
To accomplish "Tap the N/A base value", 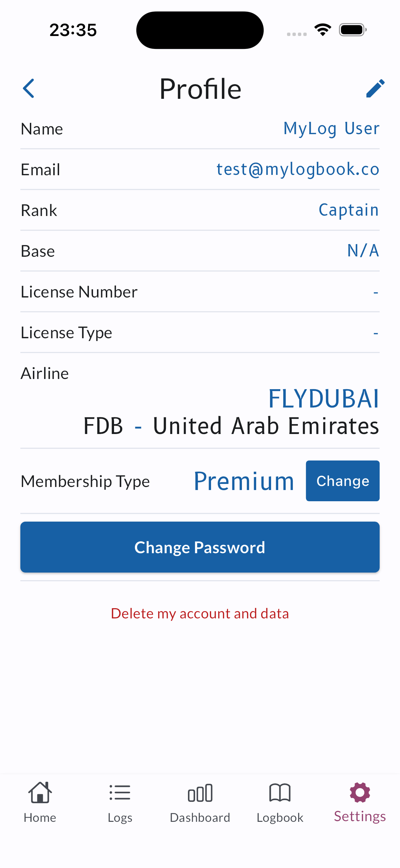I will tap(363, 251).
